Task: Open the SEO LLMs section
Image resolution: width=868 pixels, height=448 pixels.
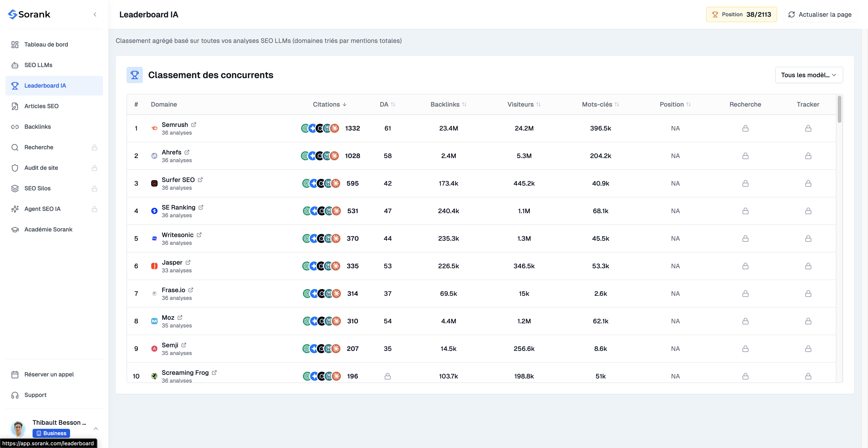Action: (38, 65)
